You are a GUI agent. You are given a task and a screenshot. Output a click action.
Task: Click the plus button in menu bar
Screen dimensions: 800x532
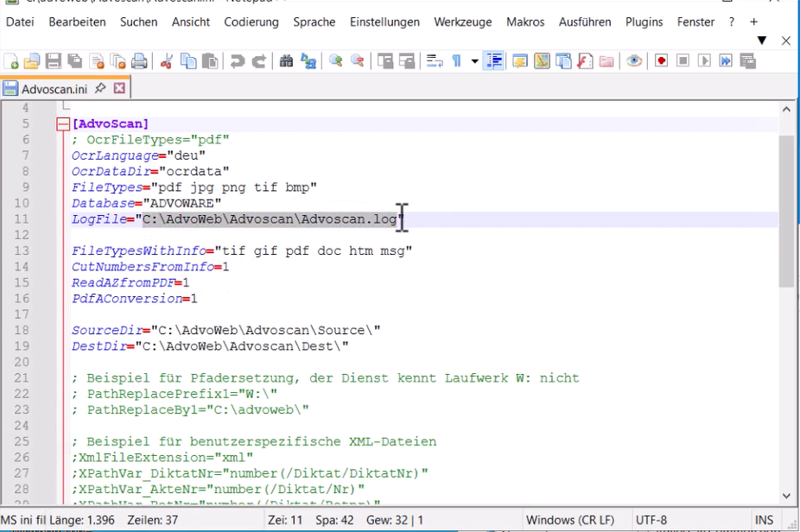753,22
